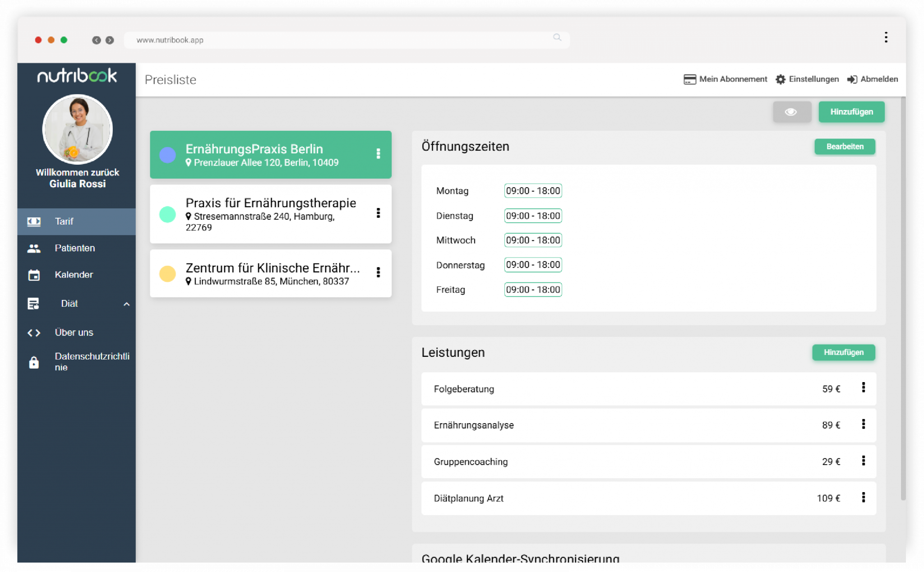Select the Kalender sidebar entry
Image resolution: width=924 pixels, height=572 pixels.
tap(74, 275)
